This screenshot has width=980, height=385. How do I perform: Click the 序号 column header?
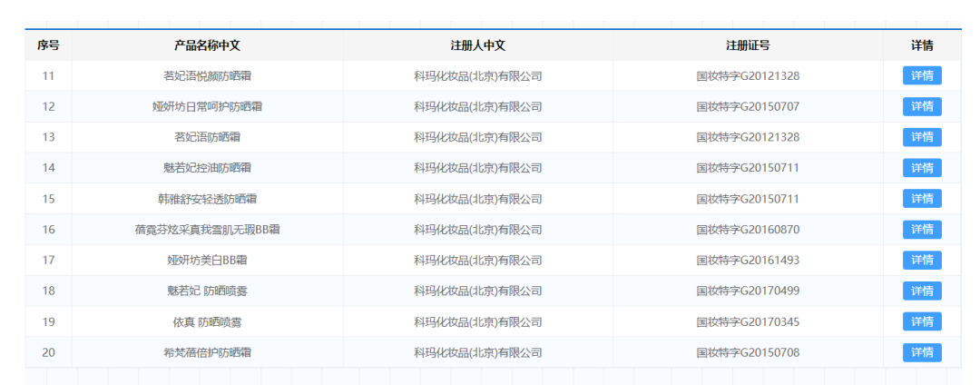pos(48,45)
